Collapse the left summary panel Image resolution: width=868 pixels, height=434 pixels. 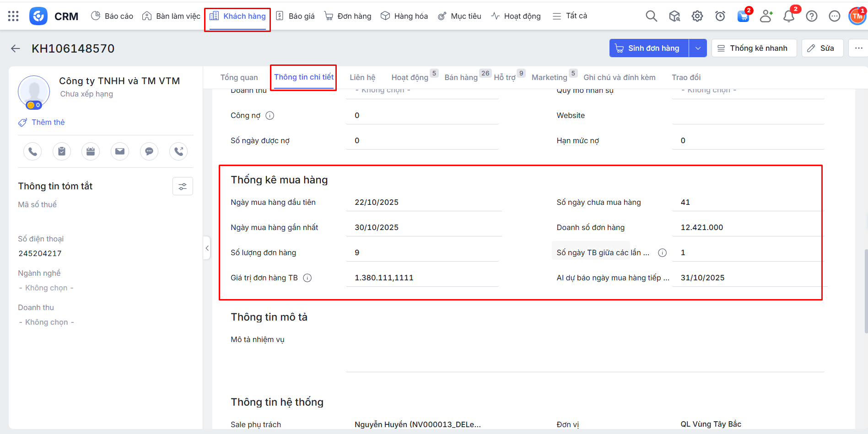[x=207, y=248]
